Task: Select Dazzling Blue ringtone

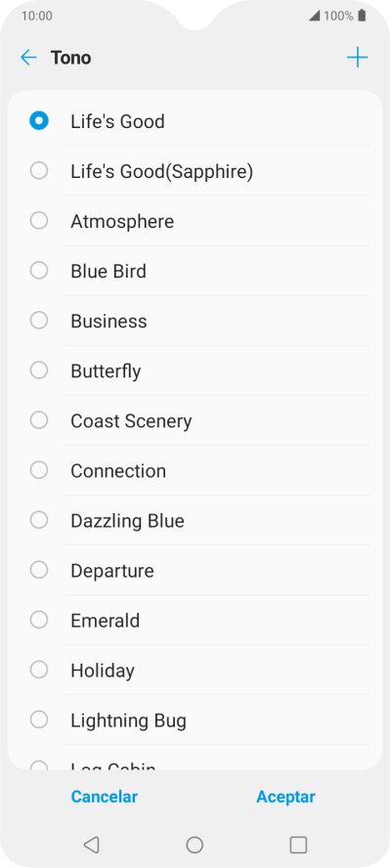Action: click(x=195, y=520)
